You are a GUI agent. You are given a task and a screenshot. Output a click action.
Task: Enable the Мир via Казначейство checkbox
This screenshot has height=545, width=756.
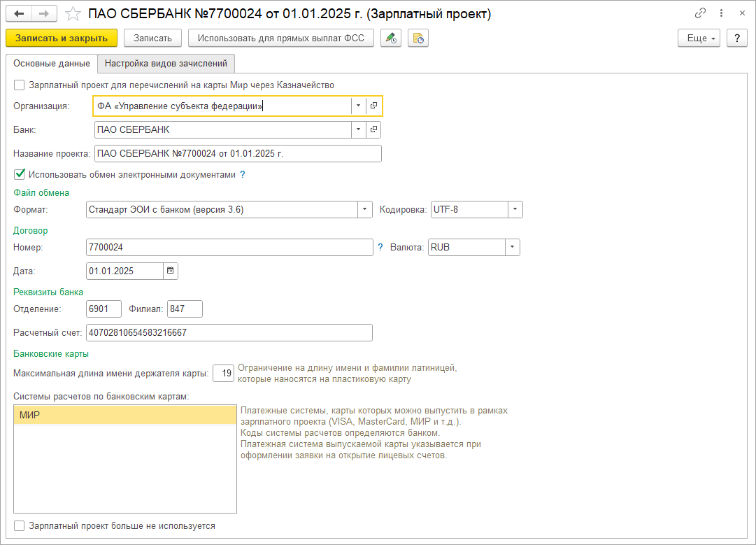coord(20,85)
